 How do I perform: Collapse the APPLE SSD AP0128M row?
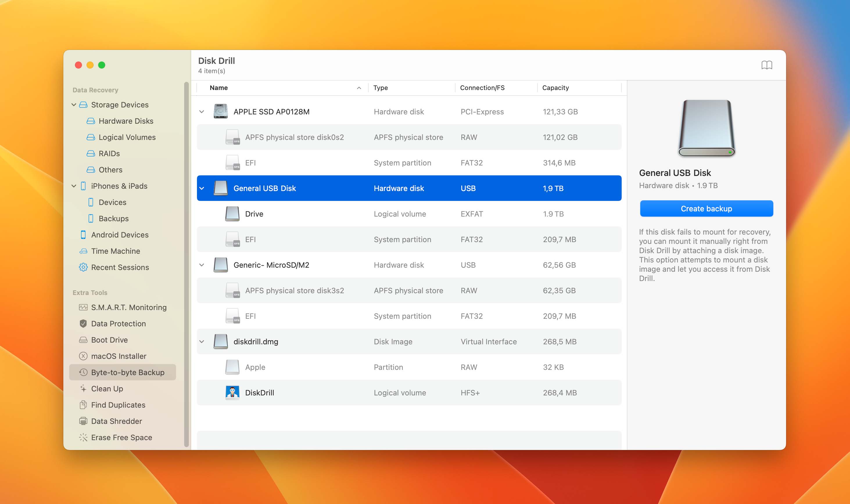pos(202,112)
